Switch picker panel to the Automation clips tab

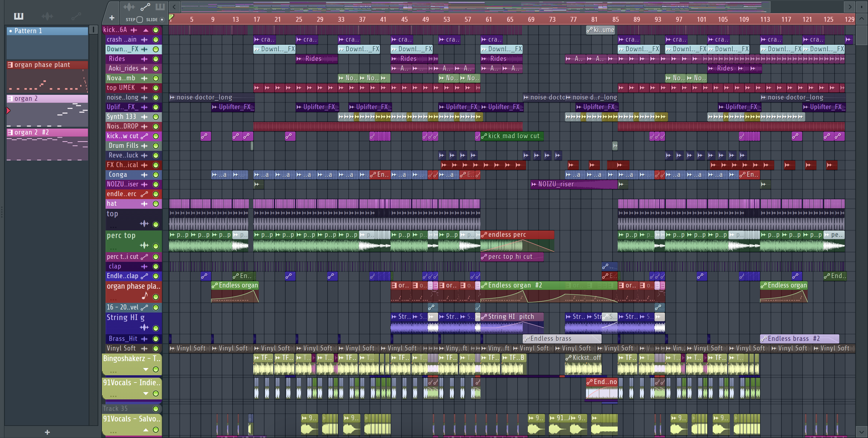76,16
